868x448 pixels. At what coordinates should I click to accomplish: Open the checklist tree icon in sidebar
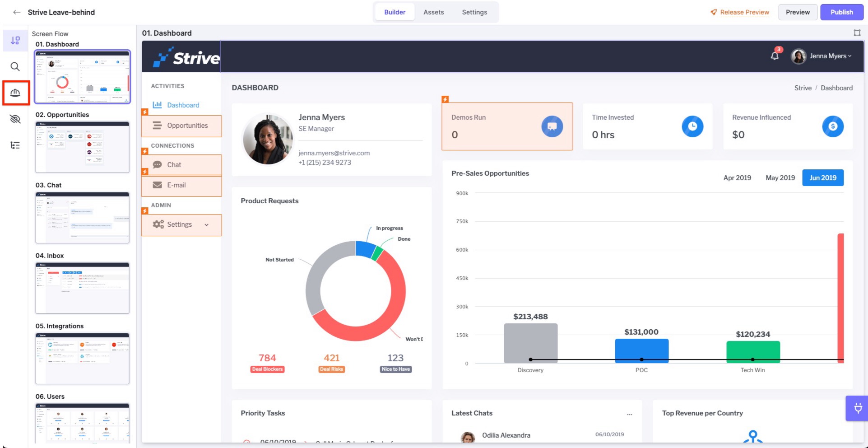pos(15,145)
